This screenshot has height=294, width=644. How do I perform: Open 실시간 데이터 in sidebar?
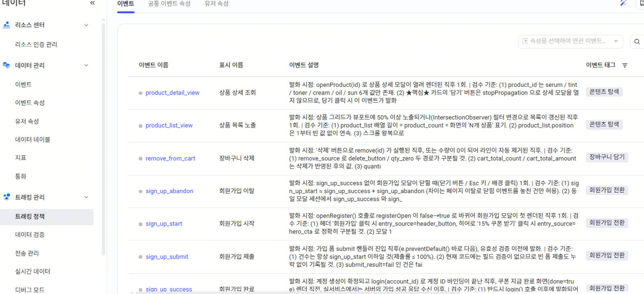(x=33, y=271)
